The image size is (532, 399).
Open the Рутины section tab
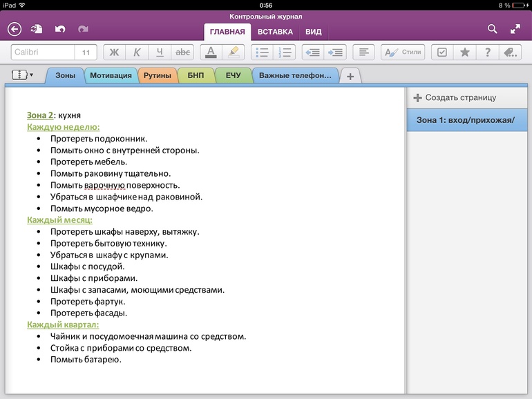pos(157,75)
